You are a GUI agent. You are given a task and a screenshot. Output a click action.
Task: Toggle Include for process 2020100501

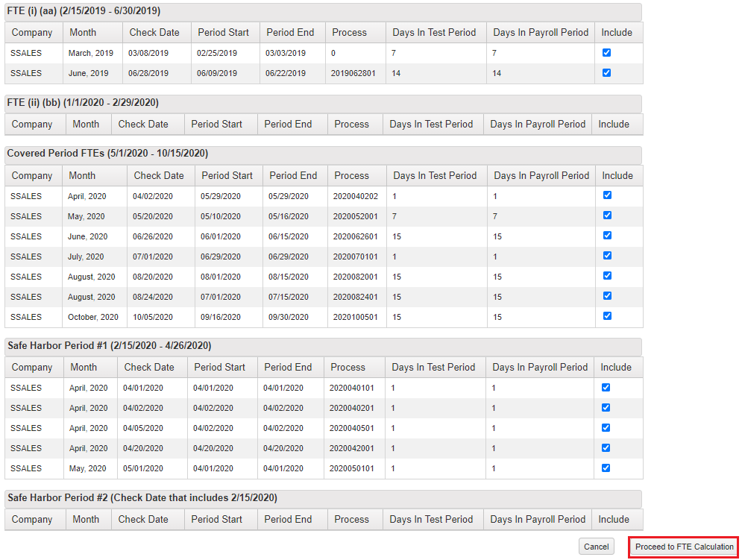[607, 316]
